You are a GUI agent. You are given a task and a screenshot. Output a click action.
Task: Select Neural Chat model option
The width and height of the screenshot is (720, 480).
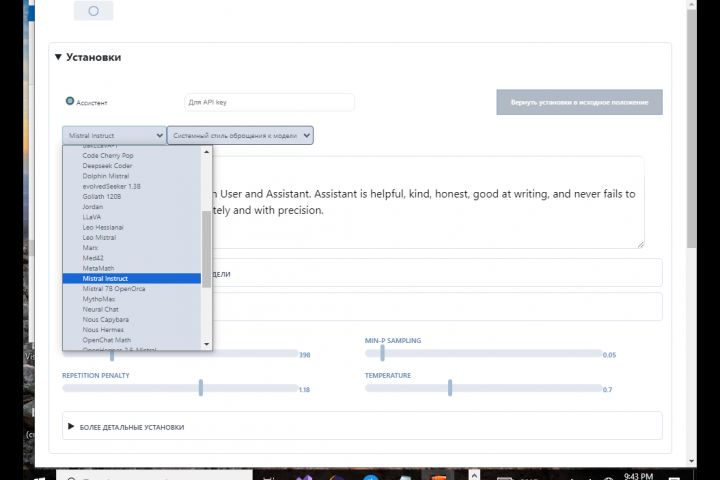click(x=101, y=309)
